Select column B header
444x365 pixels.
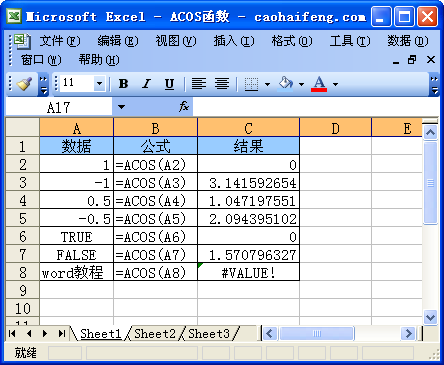pos(155,128)
